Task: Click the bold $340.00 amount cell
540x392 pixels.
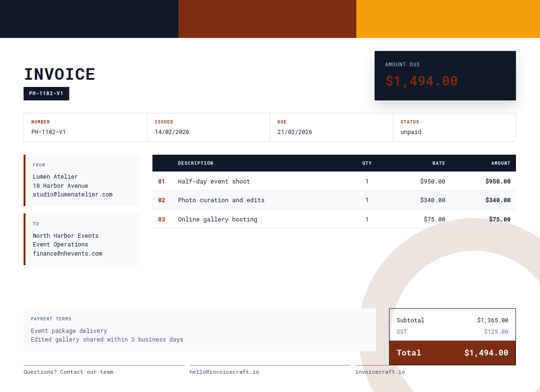Action: 498,200
